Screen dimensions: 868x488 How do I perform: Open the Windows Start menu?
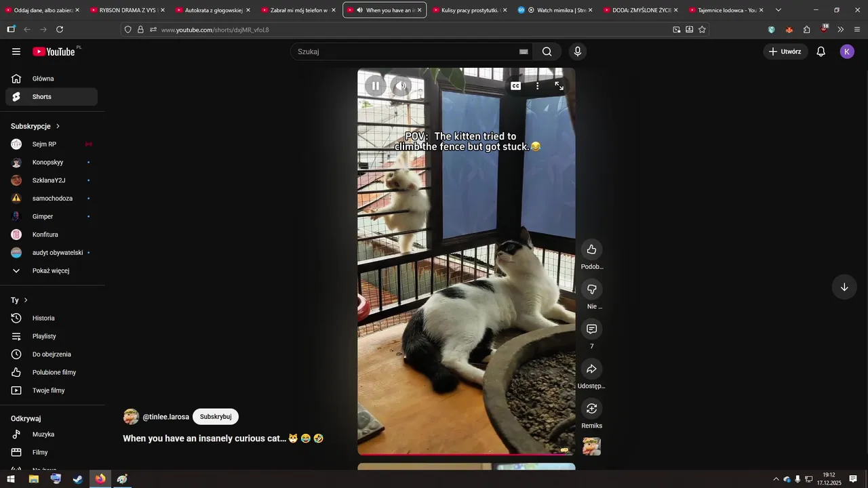(11, 479)
